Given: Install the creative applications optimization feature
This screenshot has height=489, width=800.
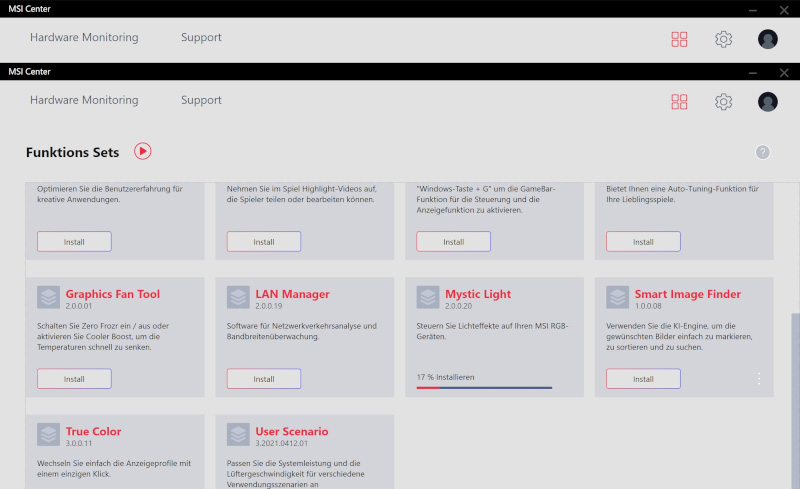Looking at the screenshot, I should (74, 241).
